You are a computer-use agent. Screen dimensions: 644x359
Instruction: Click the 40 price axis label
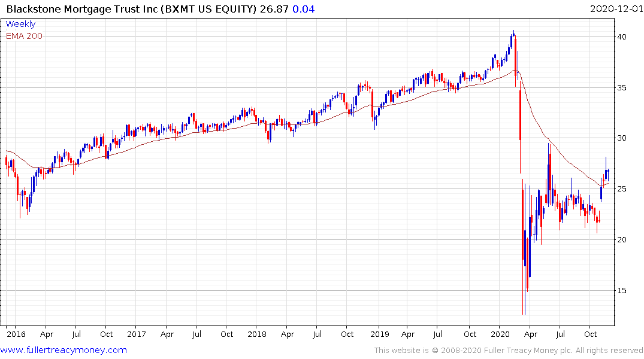(x=622, y=37)
